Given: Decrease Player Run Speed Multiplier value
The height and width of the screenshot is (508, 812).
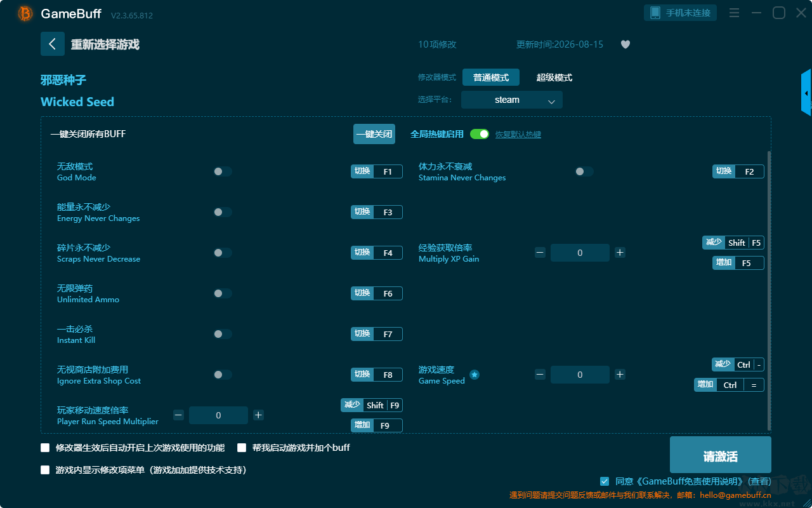Looking at the screenshot, I should (x=178, y=415).
